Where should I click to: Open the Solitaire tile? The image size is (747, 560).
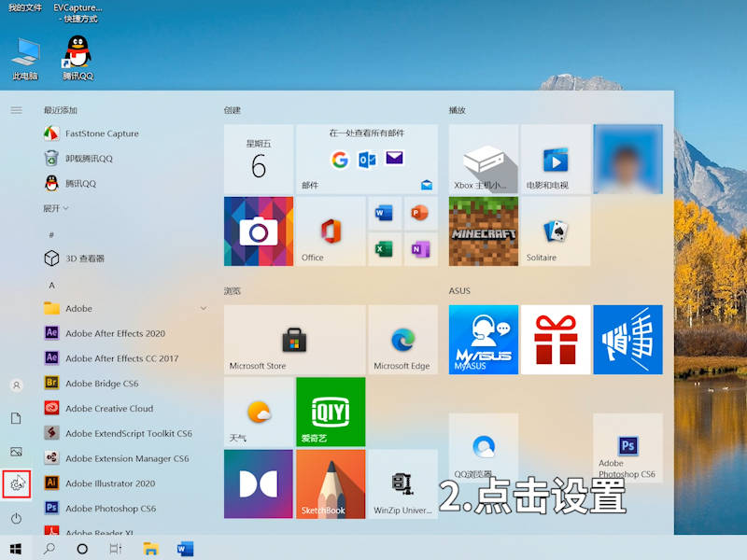click(x=556, y=231)
